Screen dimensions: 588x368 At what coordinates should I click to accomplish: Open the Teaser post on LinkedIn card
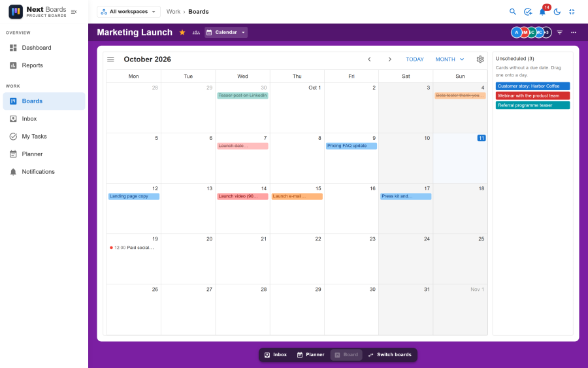click(x=242, y=95)
